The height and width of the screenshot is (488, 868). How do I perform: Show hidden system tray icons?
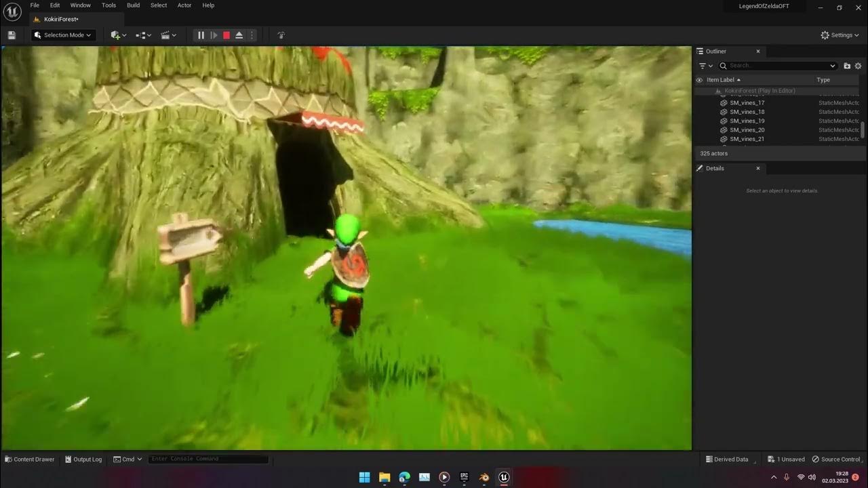tap(774, 477)
